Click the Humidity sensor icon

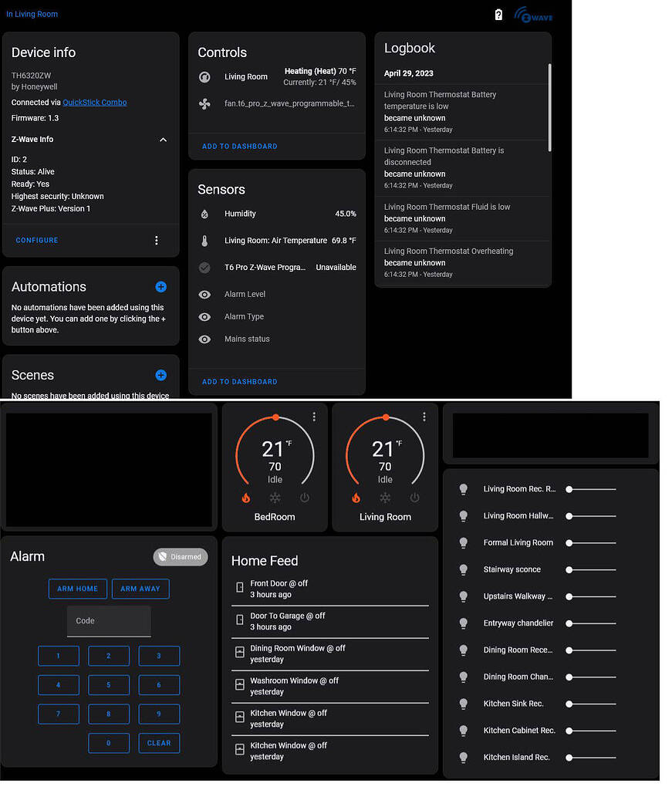[204, 214]
